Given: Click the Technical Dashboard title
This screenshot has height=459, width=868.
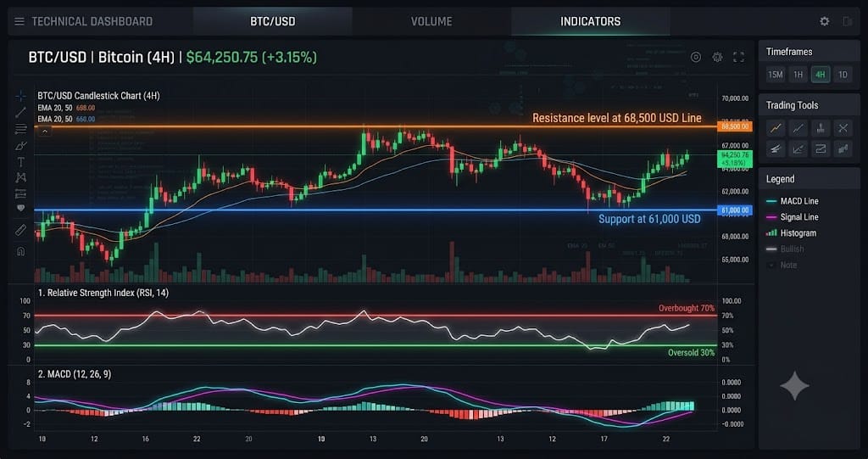Looking at the screenshot, I should pyautogui.click(x=92, y=21).
